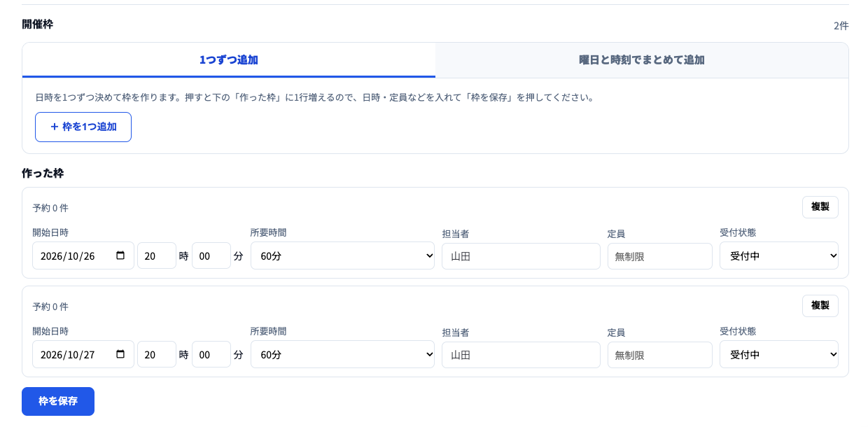
Task: Click 予約 0 件 text in 2026/10/26 slot
Action: 50,208
